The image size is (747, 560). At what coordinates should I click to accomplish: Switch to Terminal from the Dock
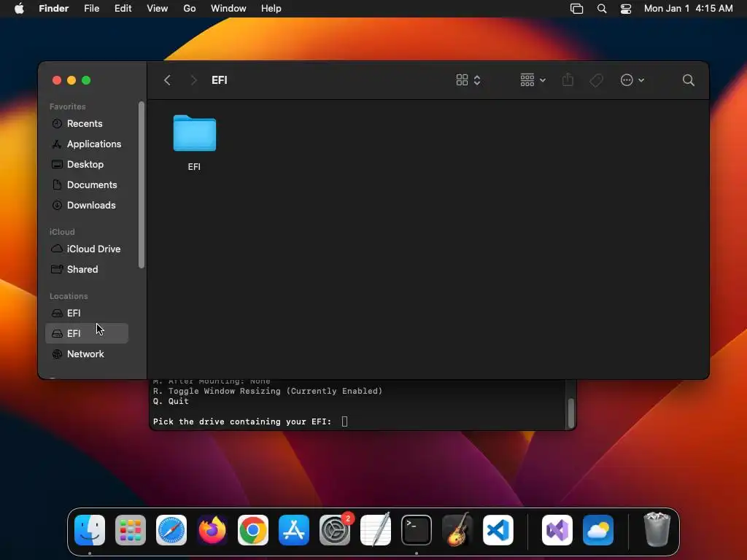pyautogui.click(x=417, y=530)
